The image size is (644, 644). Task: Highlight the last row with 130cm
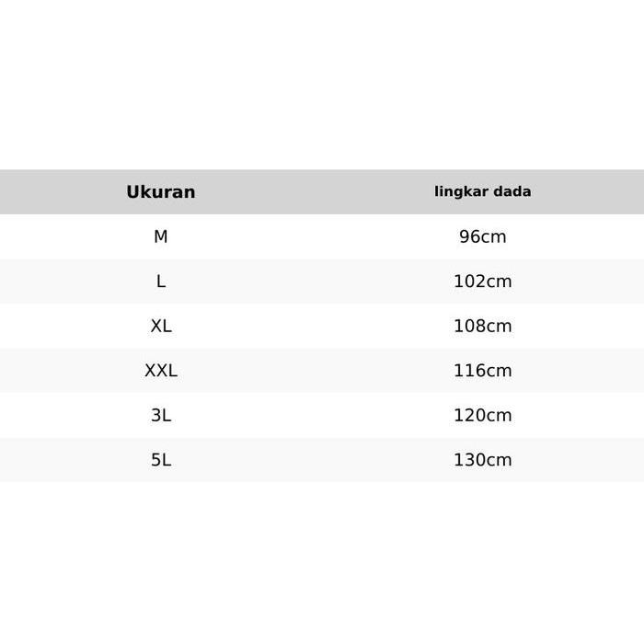point(322,460)
